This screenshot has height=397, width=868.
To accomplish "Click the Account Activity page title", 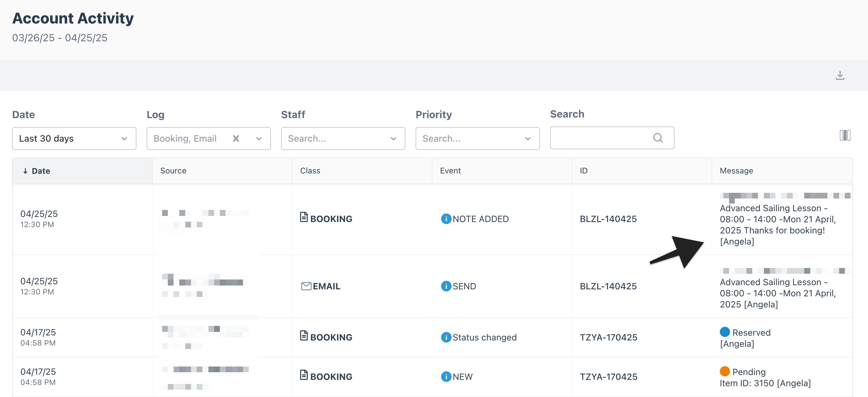I will (x=73, y=18).
